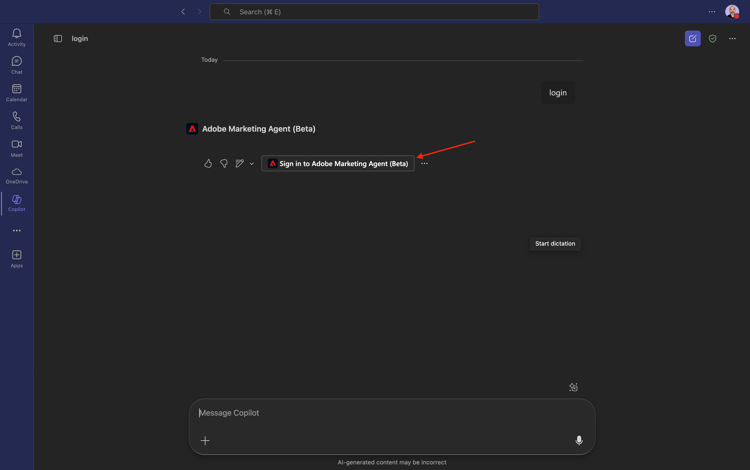Open the profile avatar menu
The width and height of the screenshot is (750, 470).
tap(732, 11)
